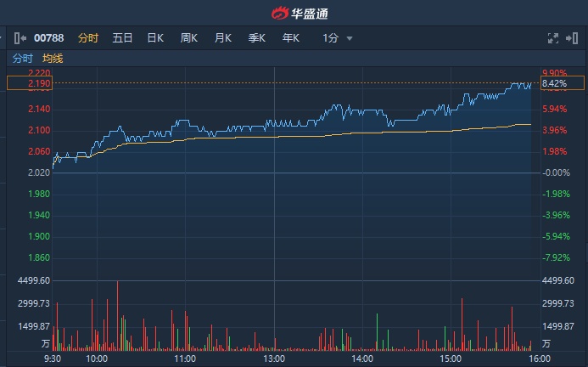Open the 日K daily candlestick view
The height and width of the screenshot is (367, 588).
(x=155, y=38)
